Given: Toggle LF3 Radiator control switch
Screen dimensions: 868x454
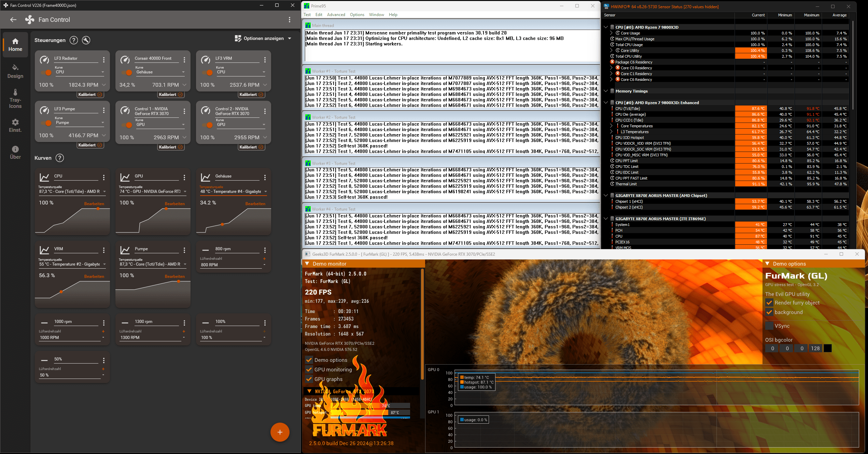Looking at the screenshot, I should pyautogui.click(x=46, y=72).
